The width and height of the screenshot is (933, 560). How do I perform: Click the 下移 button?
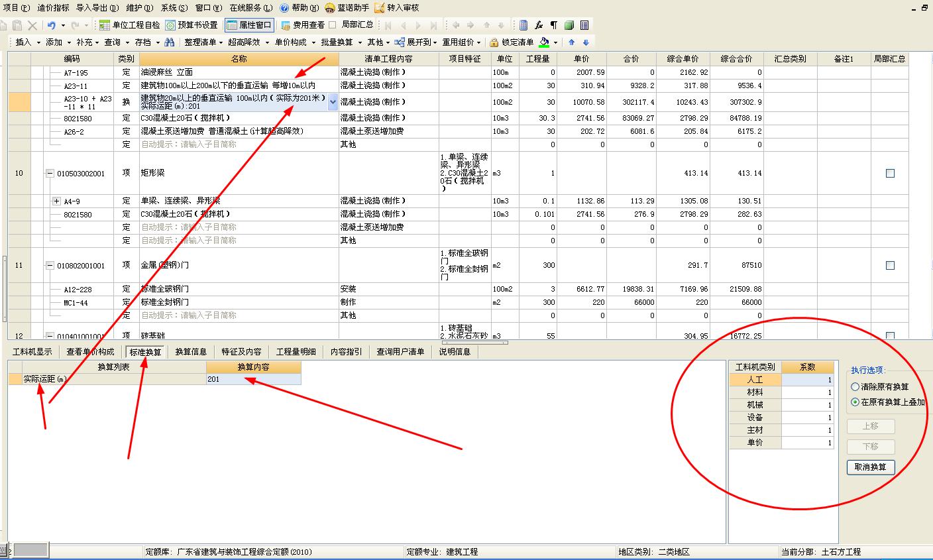coord(871,447)
